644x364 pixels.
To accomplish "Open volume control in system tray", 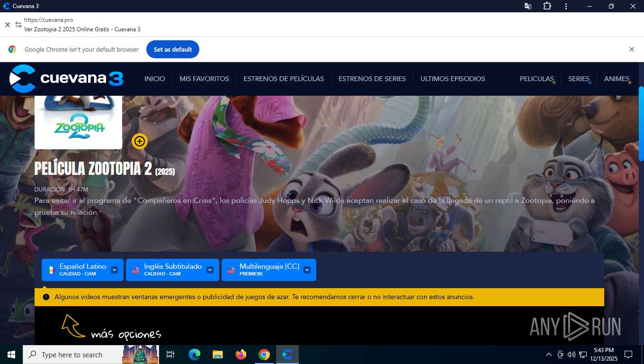I will (572, 355).
